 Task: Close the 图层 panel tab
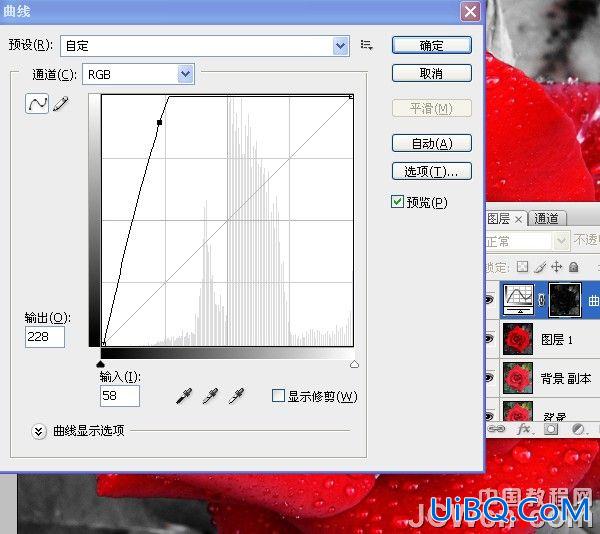(x=518, y=219)
